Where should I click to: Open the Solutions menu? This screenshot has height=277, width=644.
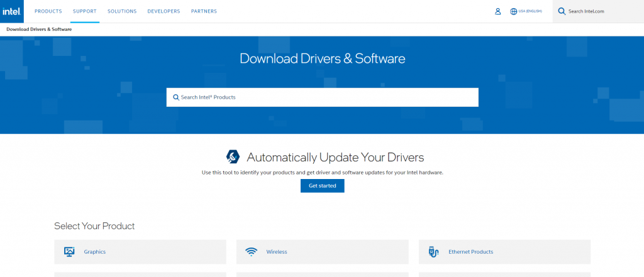click(x=122, y=11)
